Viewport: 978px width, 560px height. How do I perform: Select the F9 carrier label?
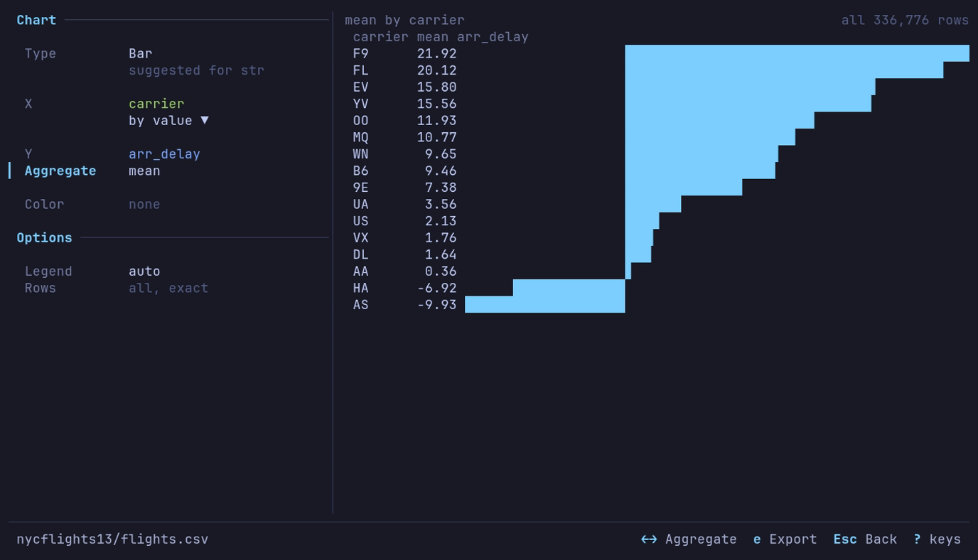[361, 53]
